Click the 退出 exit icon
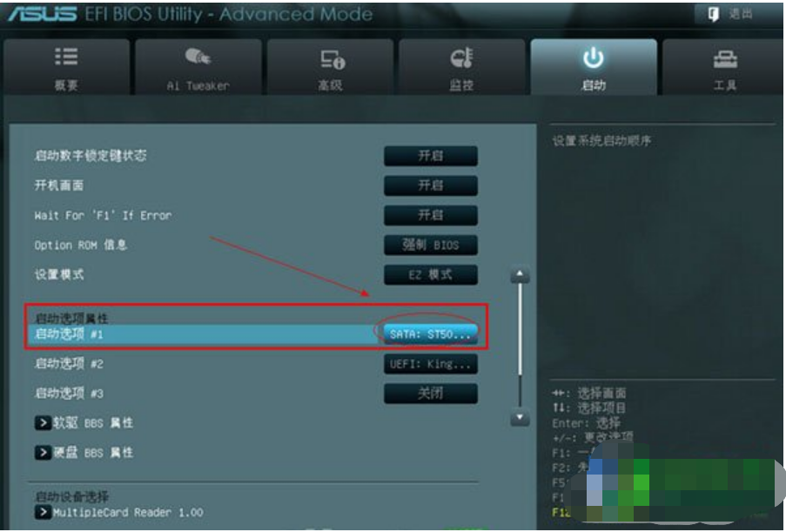 [x=713, y=14]
